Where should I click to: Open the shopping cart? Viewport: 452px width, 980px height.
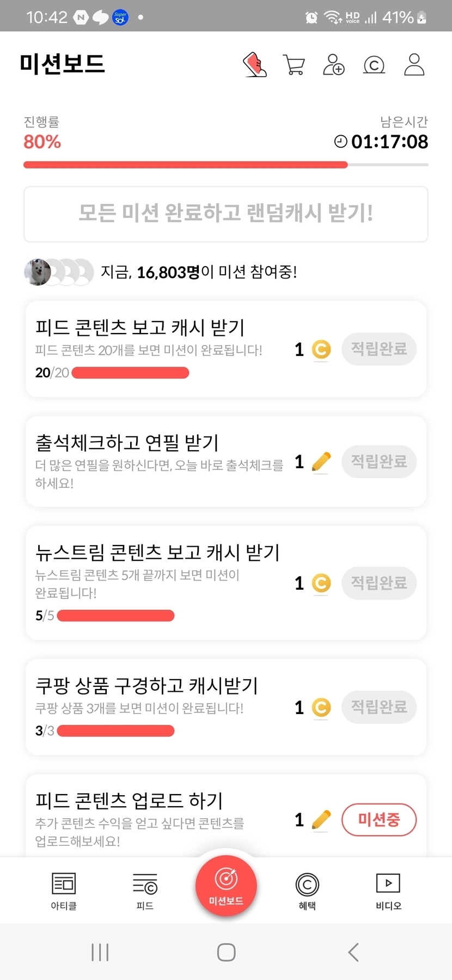click(294, 65)
